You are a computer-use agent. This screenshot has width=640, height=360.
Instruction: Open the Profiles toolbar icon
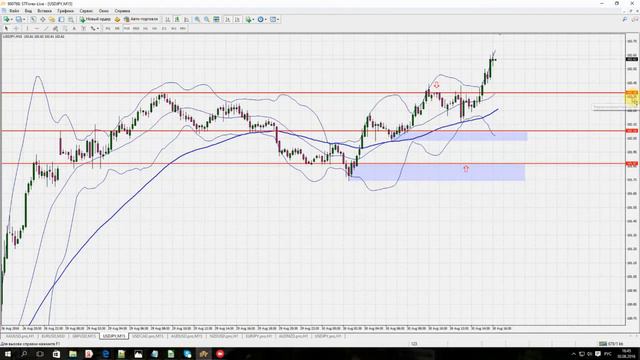[19, 19]
